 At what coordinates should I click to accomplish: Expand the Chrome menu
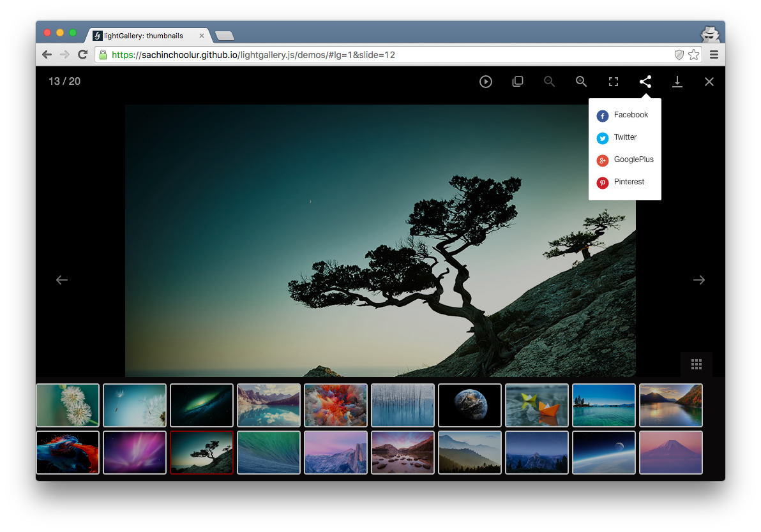(714, 55)
